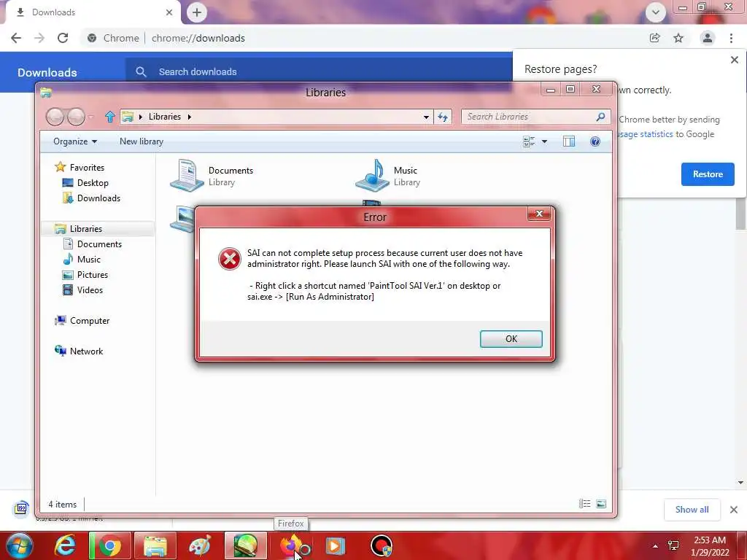This screenshot has width=747, height=560.
Task: Click Chrome icon in the taskbar
Action: pyautogui.click(x=110, y=545)
